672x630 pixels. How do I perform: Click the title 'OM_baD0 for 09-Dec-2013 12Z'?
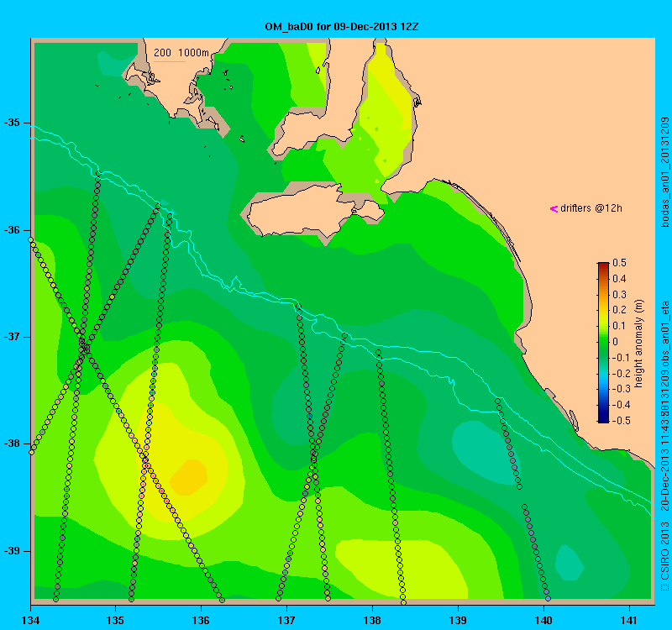pyautogui.click(x=342, y=27)
